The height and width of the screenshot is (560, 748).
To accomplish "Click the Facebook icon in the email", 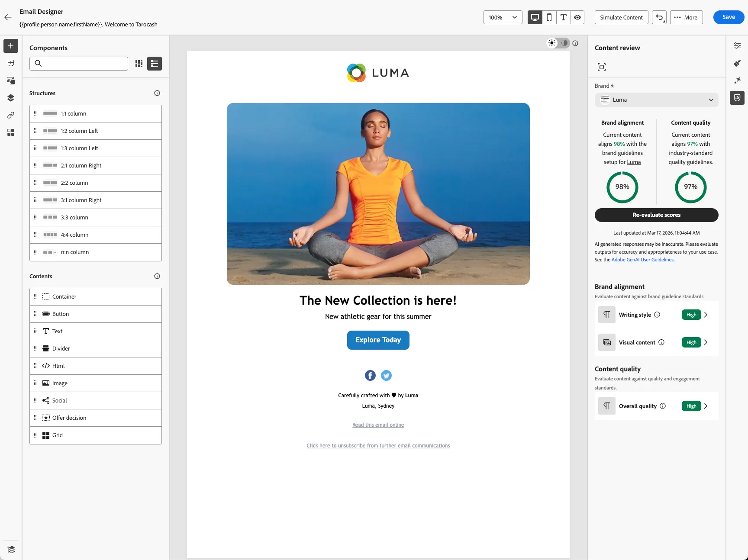I will [x=370, y=376].
